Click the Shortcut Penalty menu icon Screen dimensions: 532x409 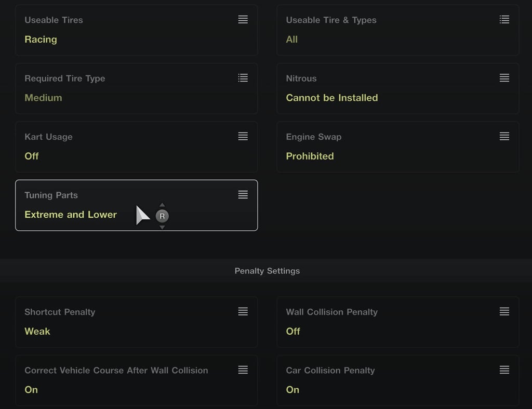pos(243,312)
